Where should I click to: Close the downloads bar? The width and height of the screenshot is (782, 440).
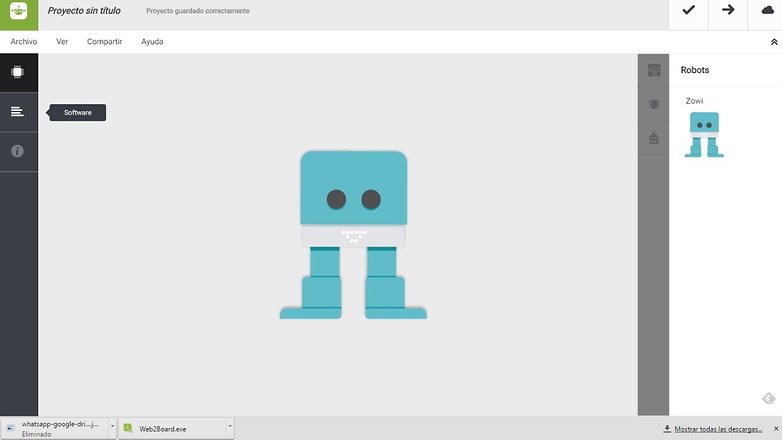pos(776,429)
